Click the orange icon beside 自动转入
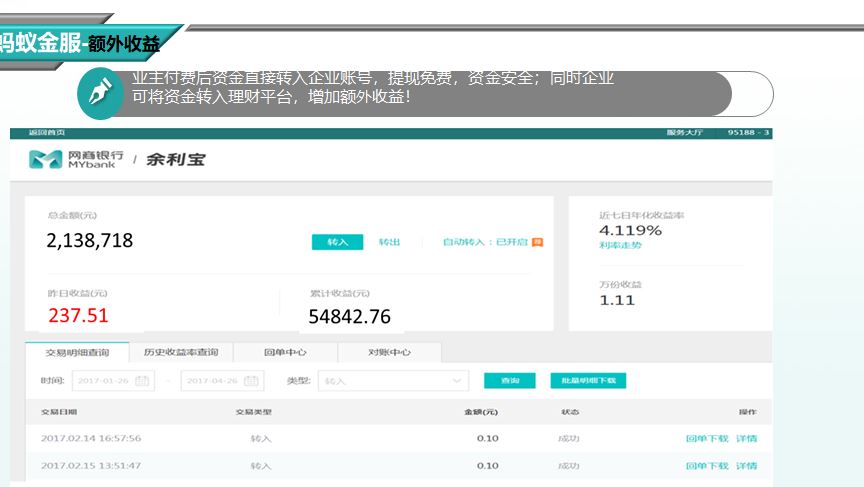 pos(537,242)
